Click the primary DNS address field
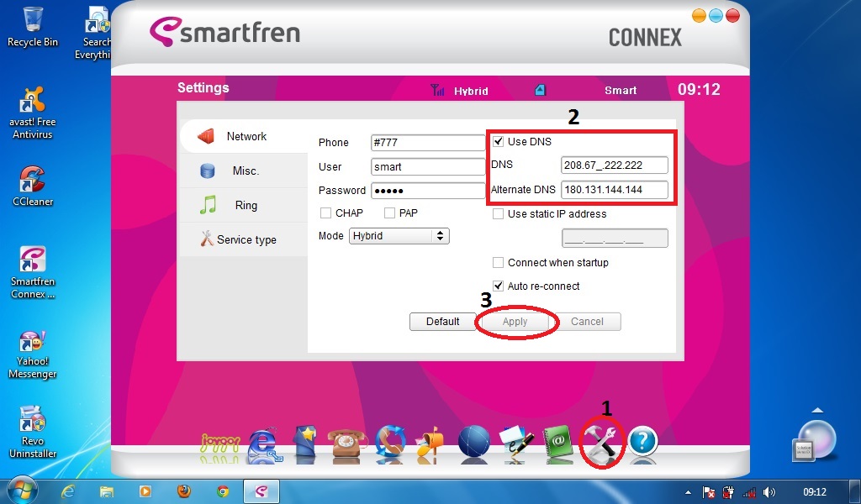Screen dimensions: 861x504 [615, 165]
